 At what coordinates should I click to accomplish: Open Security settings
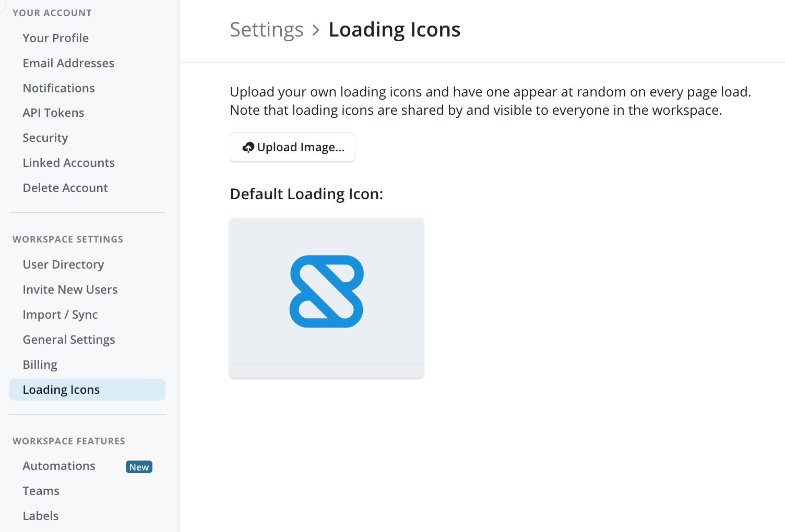pyautogui.click(x=45, y=138)
